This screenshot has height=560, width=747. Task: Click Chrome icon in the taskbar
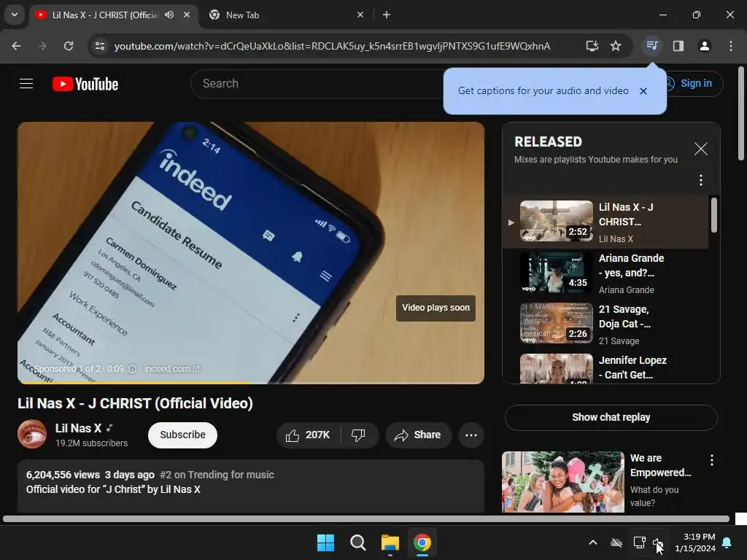422,542
